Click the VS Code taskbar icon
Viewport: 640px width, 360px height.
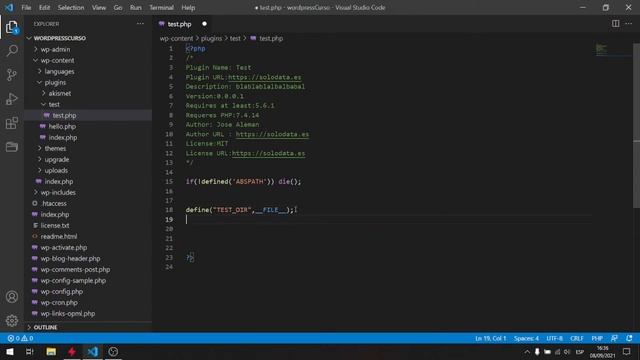click(x=93, y=351)
